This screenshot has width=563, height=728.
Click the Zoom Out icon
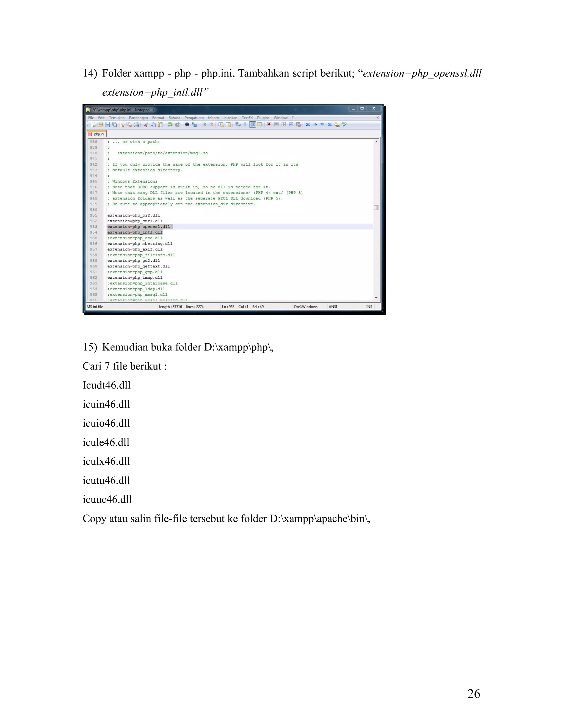click(x=211, y=125)
